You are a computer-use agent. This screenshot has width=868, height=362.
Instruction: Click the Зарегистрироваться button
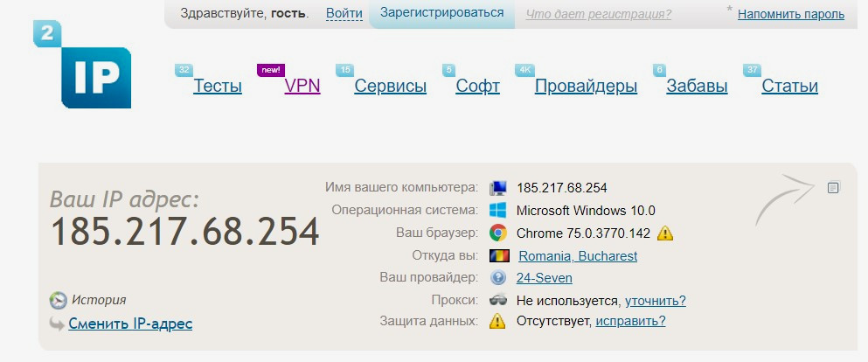pos(441,13)
